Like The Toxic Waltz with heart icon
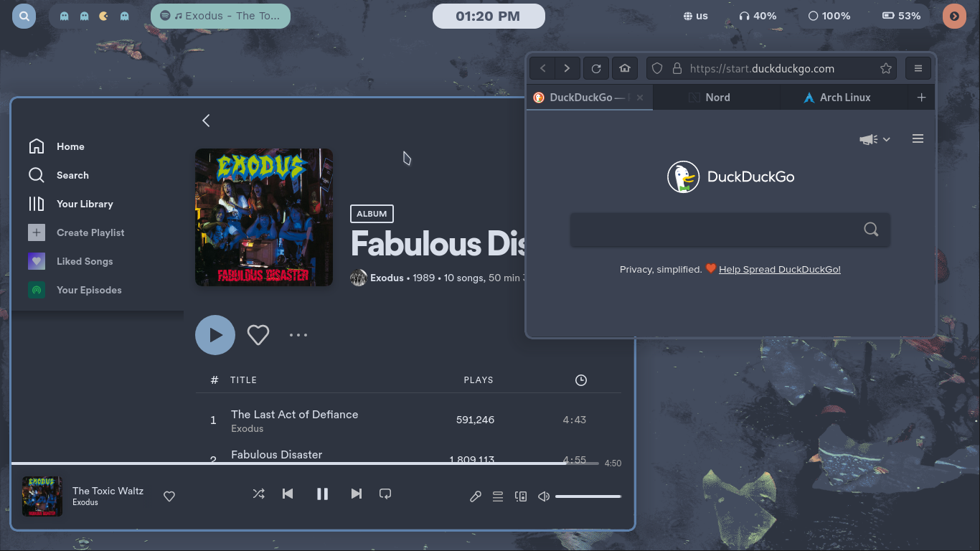The width and height of the screenshot is (980, 551). 169,496
